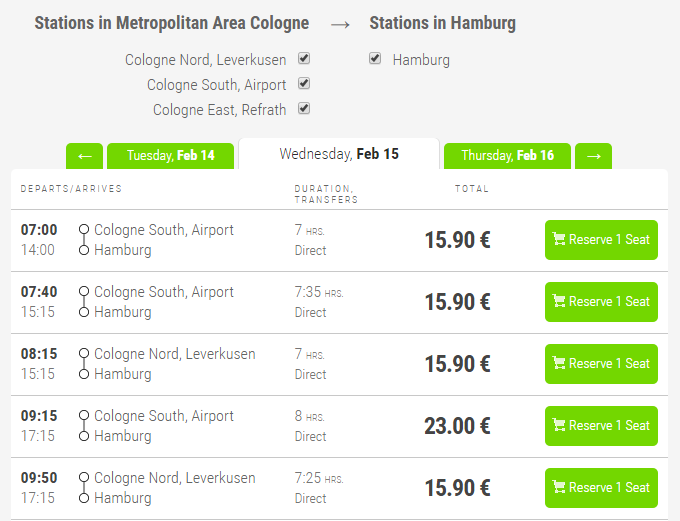This screenshot has height=521, width=680.
Task: Click route stops icon for 09:15 departure
Action: pyautogui.click(x=84, y=426)
